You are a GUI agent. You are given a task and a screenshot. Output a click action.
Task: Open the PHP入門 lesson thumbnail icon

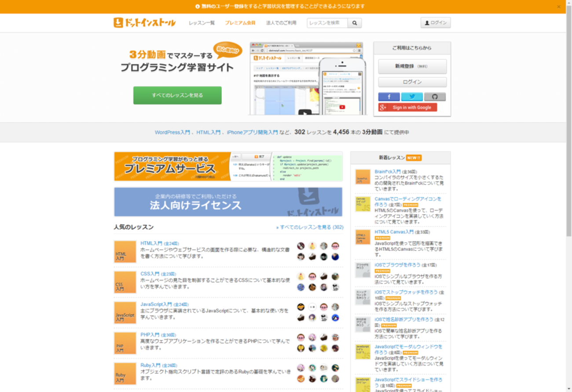125,343
